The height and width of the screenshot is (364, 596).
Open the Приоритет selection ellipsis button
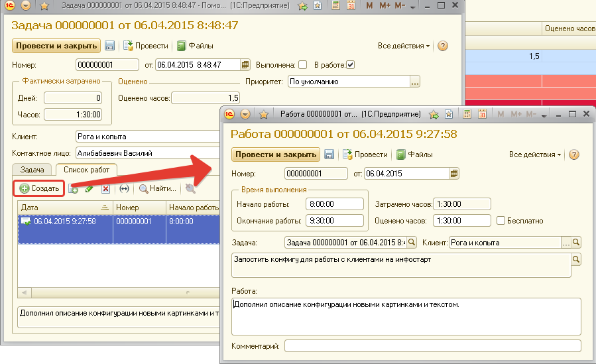tap(415, 82)
